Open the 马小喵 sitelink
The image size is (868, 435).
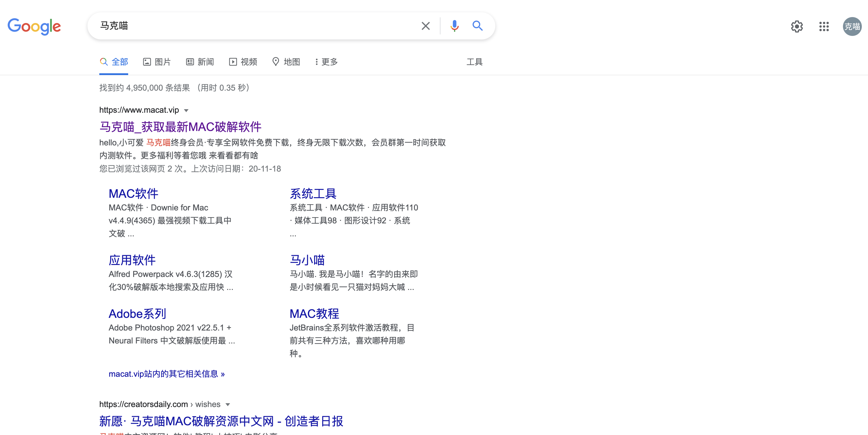[x=307, y=260]
